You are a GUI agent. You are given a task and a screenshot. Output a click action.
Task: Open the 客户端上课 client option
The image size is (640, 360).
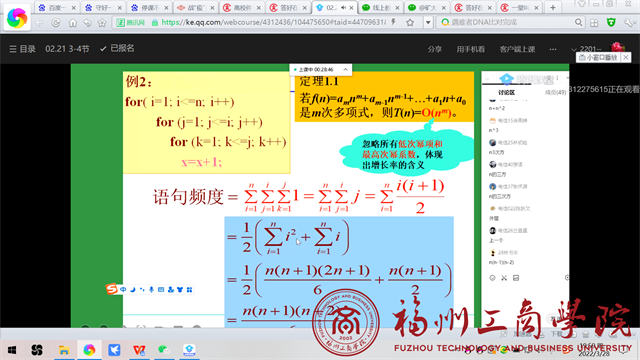[x=517, y=49]
